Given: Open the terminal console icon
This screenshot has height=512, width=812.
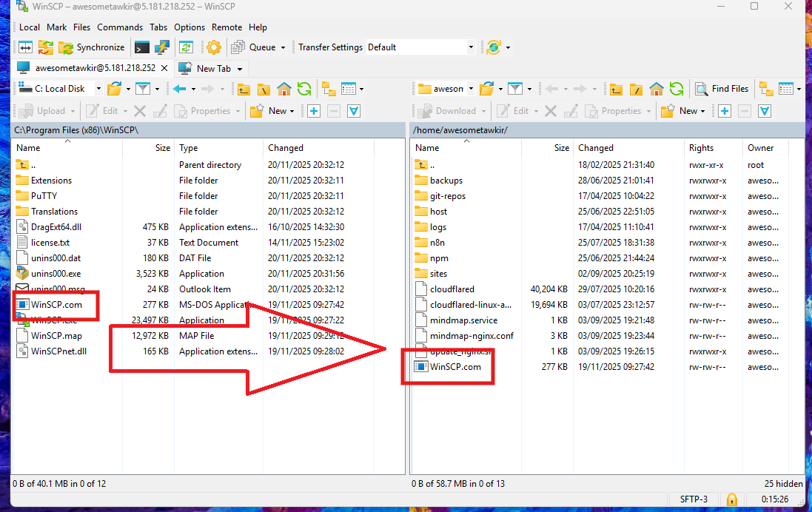Looking at the screenshot, I should pyautogui.click(x=141, y=47).
